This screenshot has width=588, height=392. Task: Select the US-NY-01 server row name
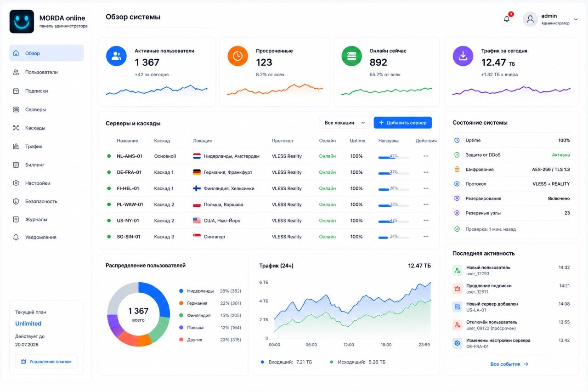128,221
